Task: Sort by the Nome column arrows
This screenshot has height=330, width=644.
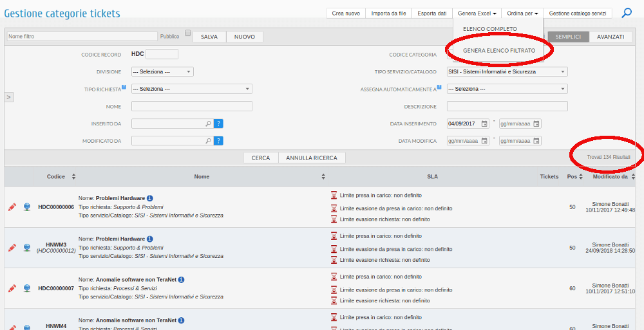Action: pyautogui.click(x=323, y=176)
